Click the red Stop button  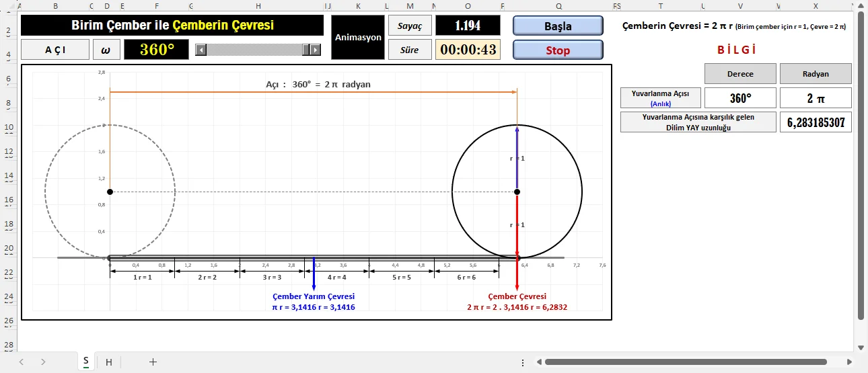(558, 50)
